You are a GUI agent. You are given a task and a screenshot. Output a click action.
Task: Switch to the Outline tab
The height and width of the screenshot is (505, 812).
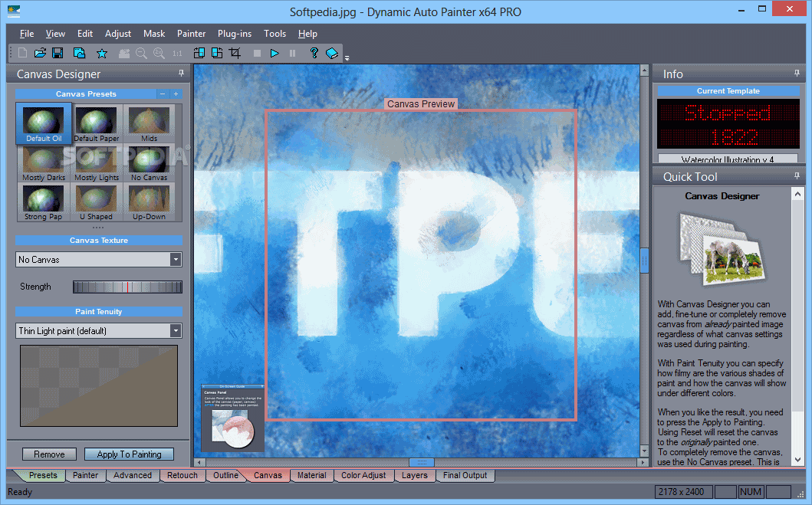(x=225, y=476)
